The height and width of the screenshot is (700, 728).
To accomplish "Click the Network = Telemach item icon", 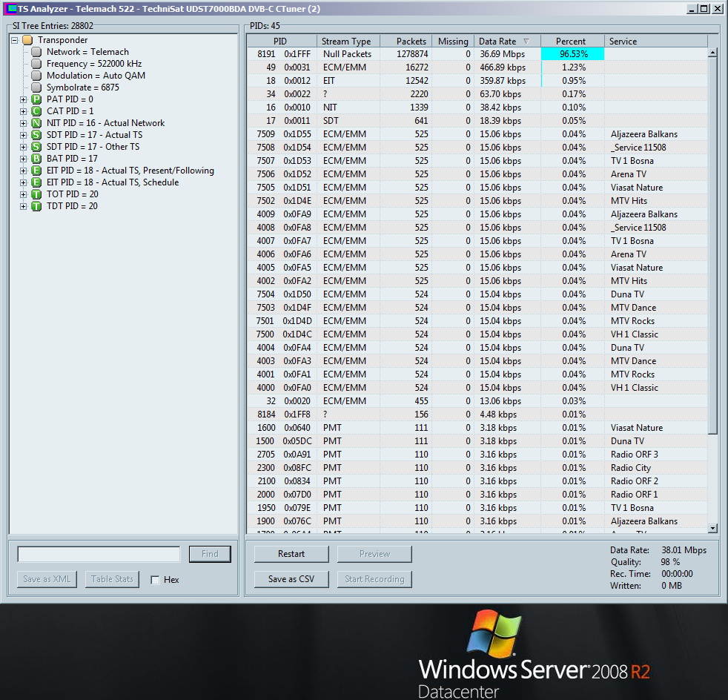I will coord(36,52).
